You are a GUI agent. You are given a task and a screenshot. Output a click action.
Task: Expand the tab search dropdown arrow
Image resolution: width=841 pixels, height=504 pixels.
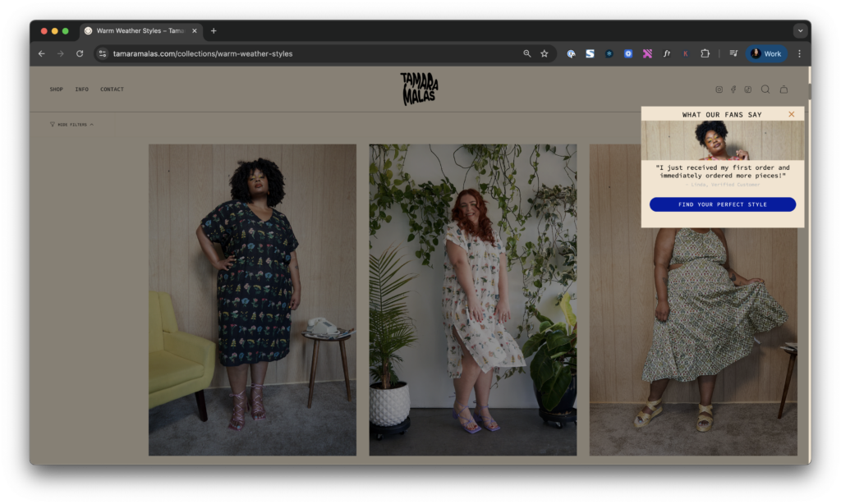pos(800,31)
